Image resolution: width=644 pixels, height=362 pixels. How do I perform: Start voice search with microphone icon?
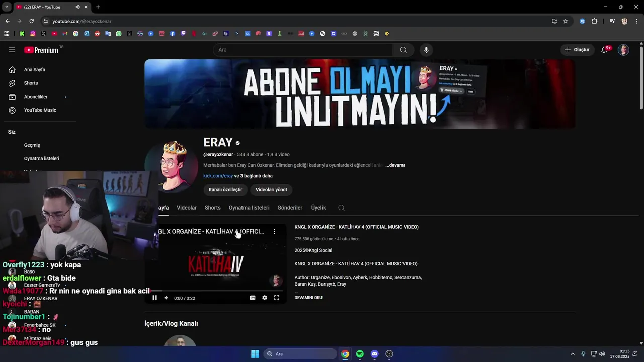(x=426, y=50)
